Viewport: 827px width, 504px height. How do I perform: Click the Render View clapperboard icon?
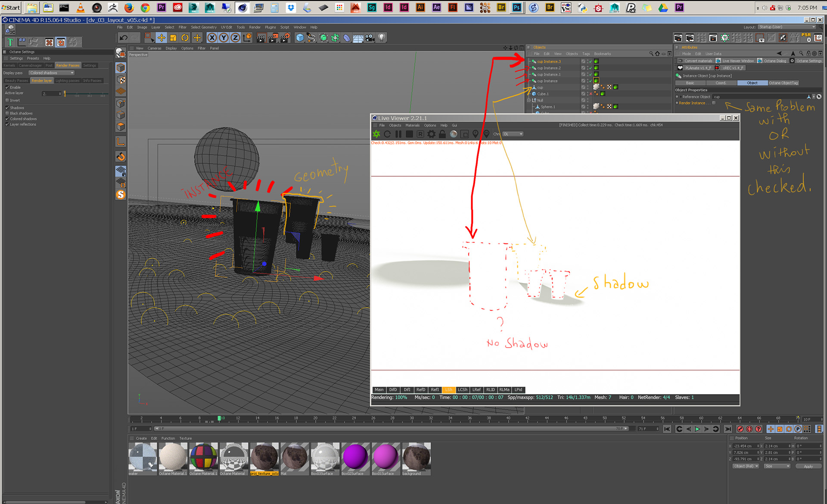point(261,38)
